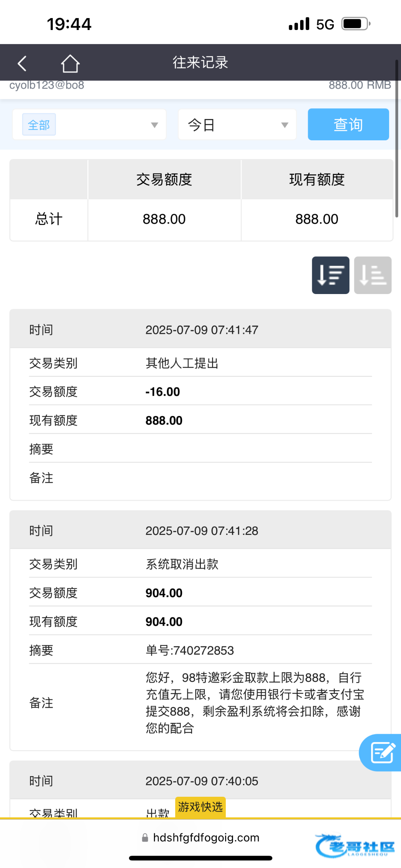Tap the 全部 selected tag
The height and width of the screenshot is (868, 401).
tap(39, 125)
